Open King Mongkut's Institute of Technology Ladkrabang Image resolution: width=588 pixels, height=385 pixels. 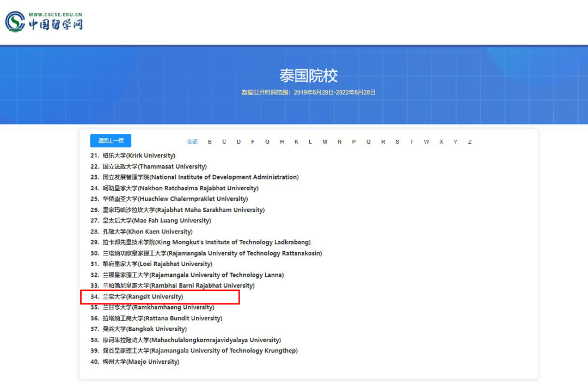coord(200,243)
